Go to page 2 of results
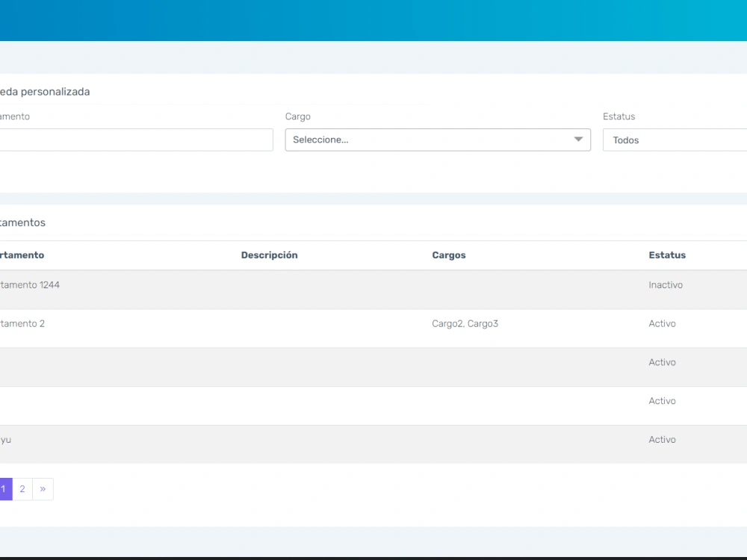The height and width of the screenshot is (560, 747). (22, 489)
